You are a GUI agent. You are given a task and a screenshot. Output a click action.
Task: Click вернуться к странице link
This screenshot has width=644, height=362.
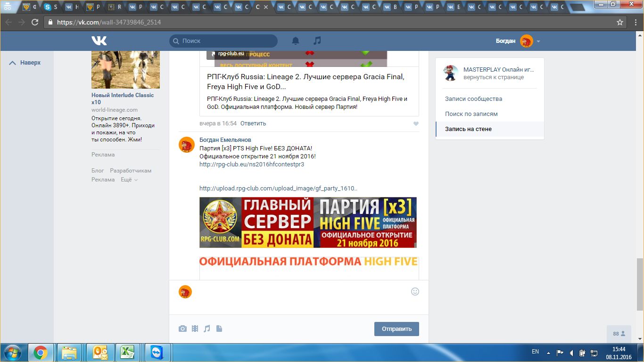[x=494, y=77]
